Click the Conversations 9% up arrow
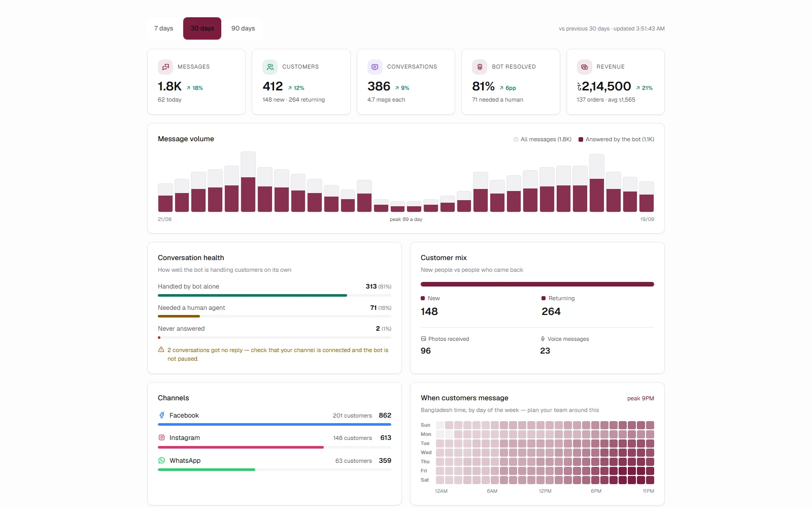Image resolution: width=812 pixels, height=508 pixels. click(x=397, y=88)
